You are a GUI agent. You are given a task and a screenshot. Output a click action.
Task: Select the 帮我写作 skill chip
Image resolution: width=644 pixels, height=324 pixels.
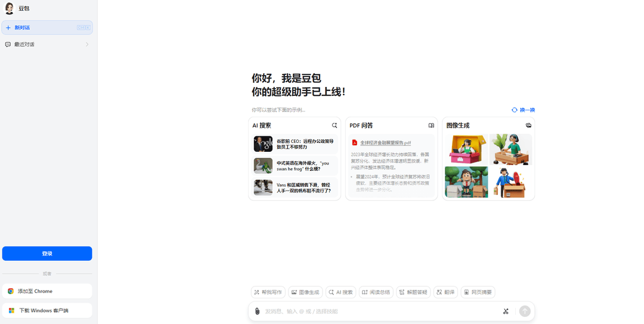268,292
